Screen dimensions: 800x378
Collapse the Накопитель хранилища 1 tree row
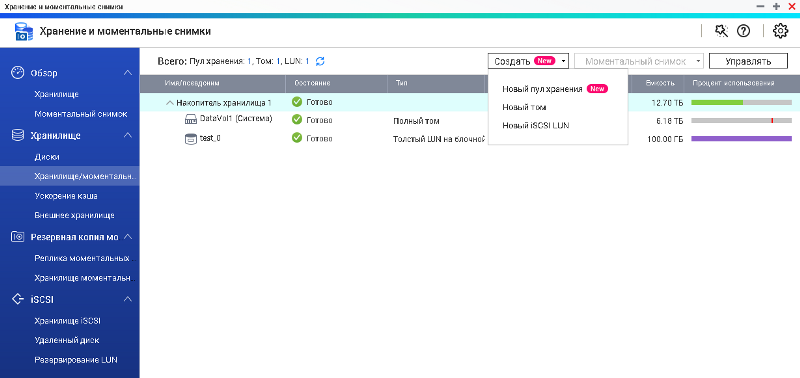tap(169, 103)
